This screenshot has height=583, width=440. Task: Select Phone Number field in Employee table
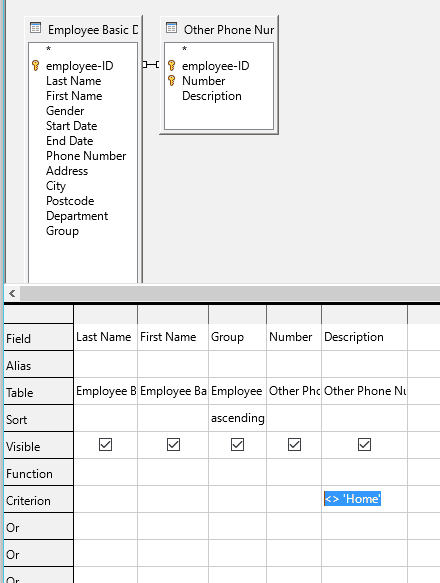click(x=86, y=156)
